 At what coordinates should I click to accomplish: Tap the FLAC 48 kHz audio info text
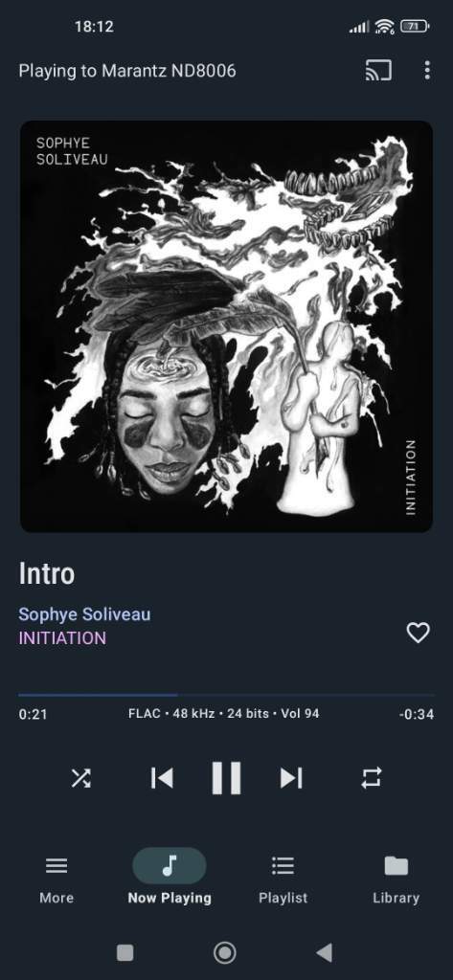(x=223, y=713)
